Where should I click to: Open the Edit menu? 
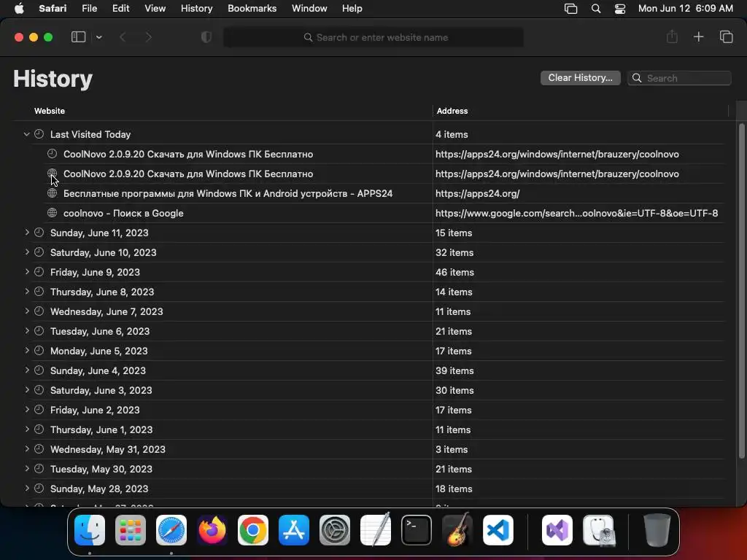(120, 8)
